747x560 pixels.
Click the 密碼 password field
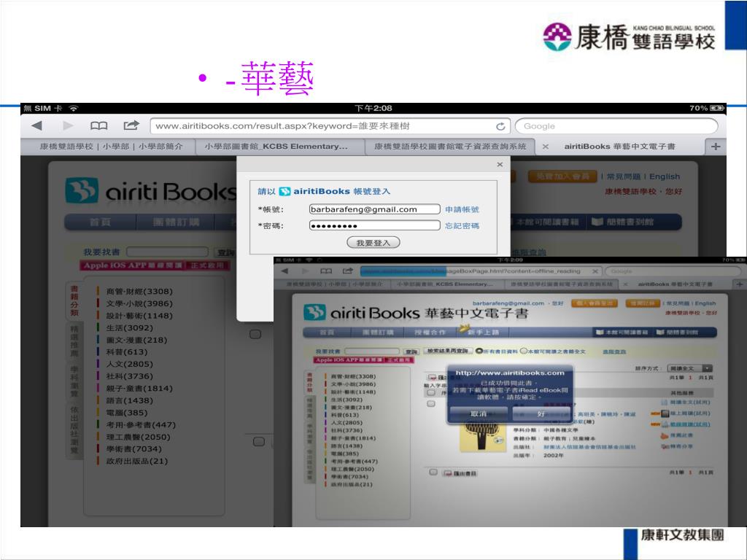click(x=374, y=225)
